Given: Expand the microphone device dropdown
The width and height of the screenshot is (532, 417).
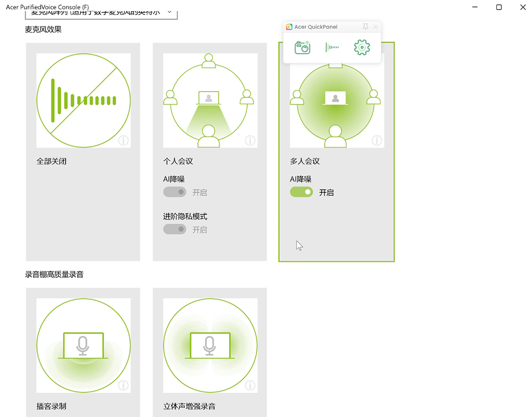Looking at the screenshot, I should 170,12.
